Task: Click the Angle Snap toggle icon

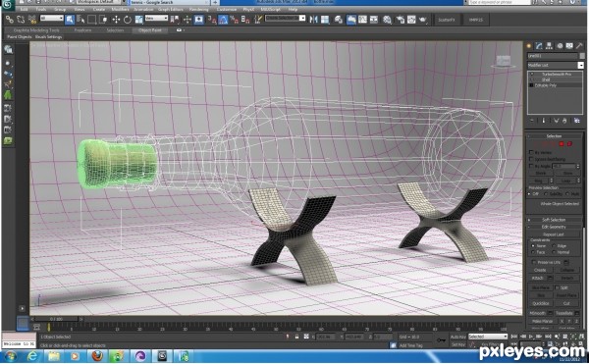Action: 223,20
